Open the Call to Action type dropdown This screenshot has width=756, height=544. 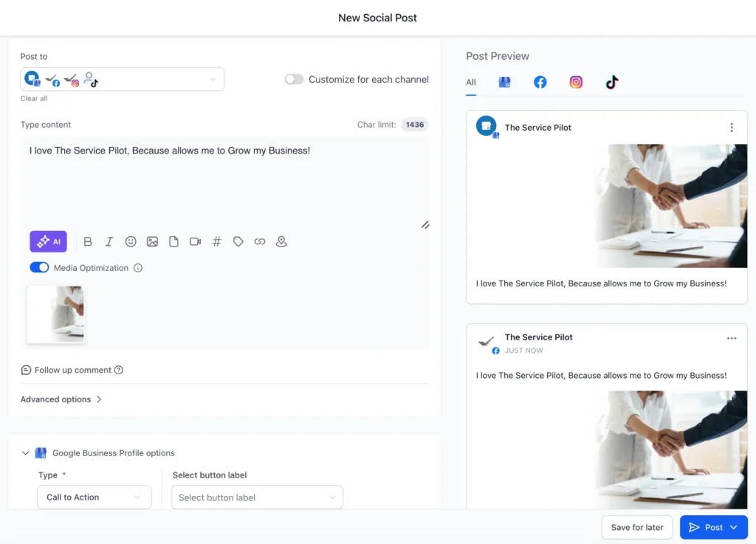click(94, 497)
